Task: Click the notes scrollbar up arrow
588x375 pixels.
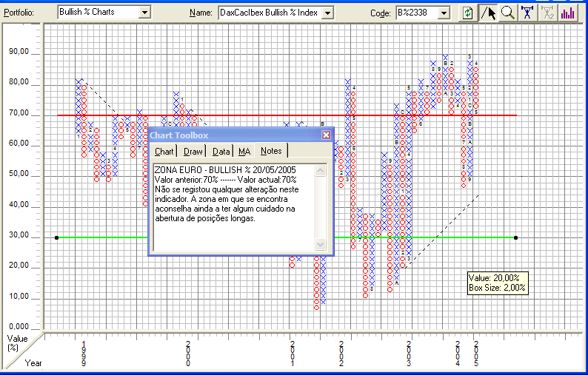Action: [x=320, y=171]
